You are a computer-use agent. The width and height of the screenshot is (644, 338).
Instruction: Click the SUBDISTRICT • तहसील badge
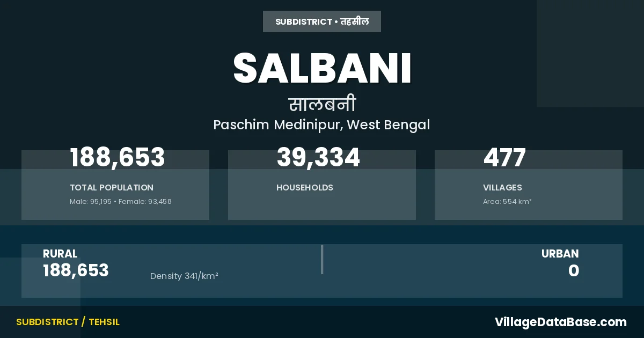pyautogui.click(x=322, y=21)
